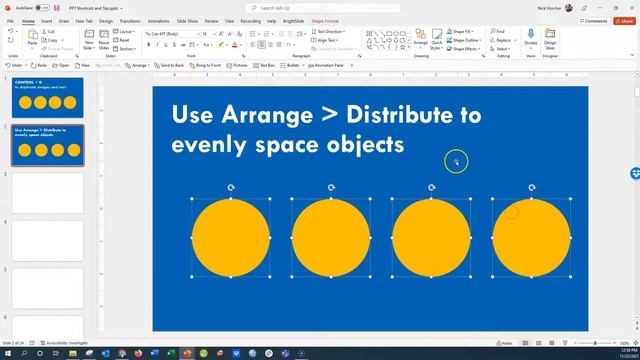Screen dimensions: 640x360
Task: Open the Text Direction dropdown
Action: [x=328, y=31]
